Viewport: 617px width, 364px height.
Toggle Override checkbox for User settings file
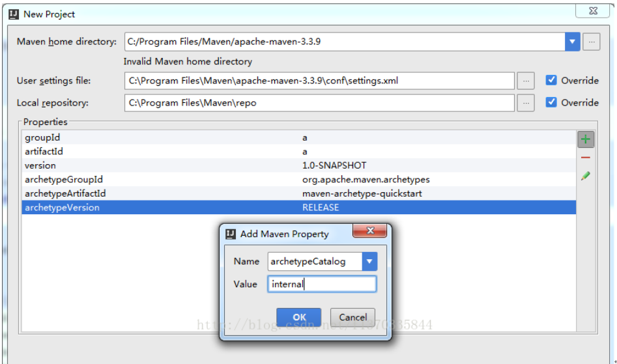pos(551,80)
